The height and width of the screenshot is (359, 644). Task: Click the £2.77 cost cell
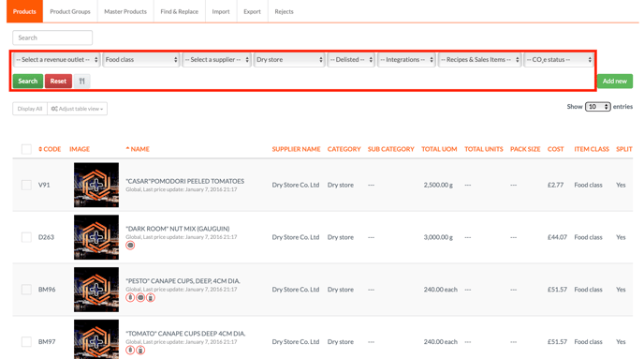(x=555, y=185)
